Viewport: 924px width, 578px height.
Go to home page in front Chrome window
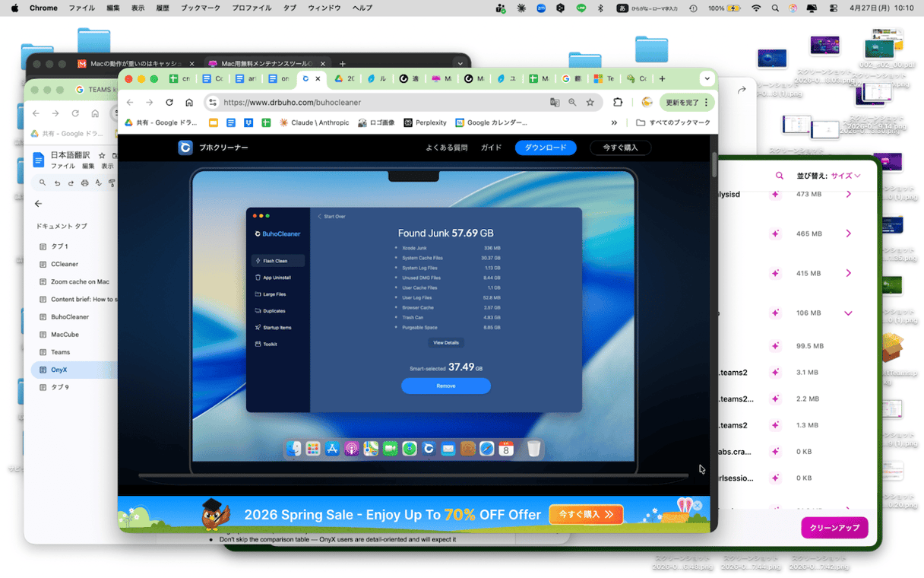(x=189, y=102)
